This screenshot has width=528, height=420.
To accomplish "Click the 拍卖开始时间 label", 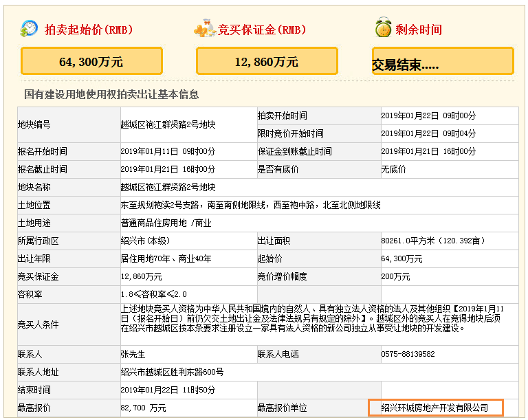I will pos(282,115).
